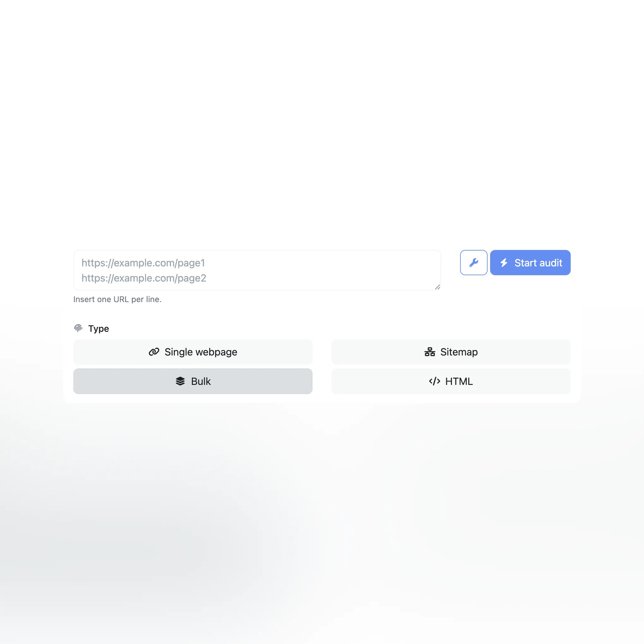Select the Sitemap option
Image resolution: width=644 pixels, height=644 pixels.
tap(451, 351)
